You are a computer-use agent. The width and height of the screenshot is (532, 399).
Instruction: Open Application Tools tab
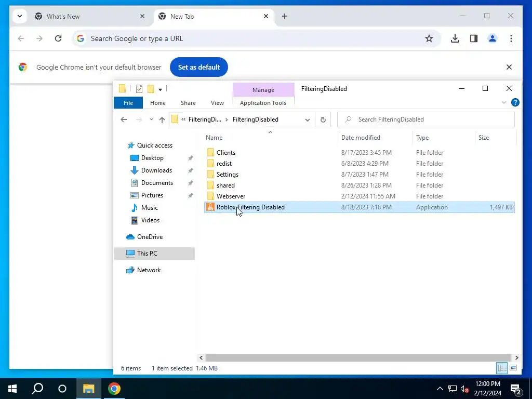tap(263, 103)
